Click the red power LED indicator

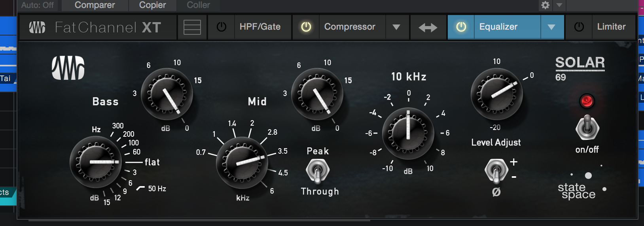pos(587,101)
